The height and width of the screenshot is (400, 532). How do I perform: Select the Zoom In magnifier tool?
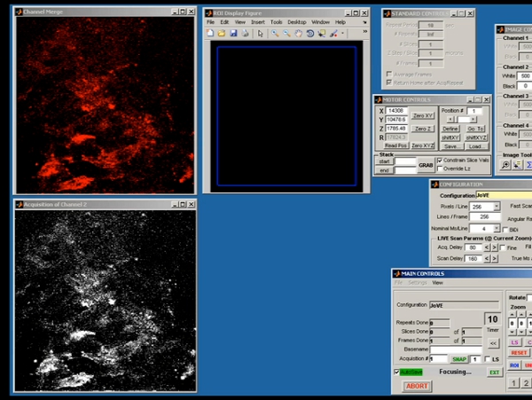tap(276, 34)
